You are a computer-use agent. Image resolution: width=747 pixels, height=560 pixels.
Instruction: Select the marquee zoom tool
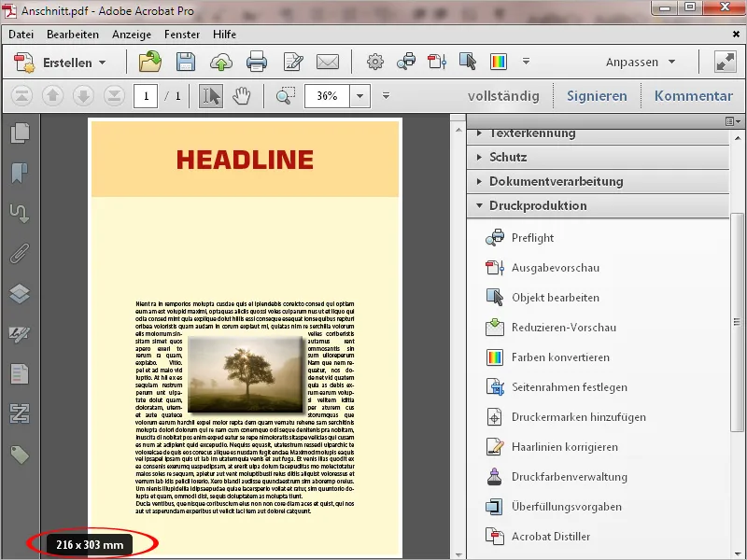tap(286, 96)
